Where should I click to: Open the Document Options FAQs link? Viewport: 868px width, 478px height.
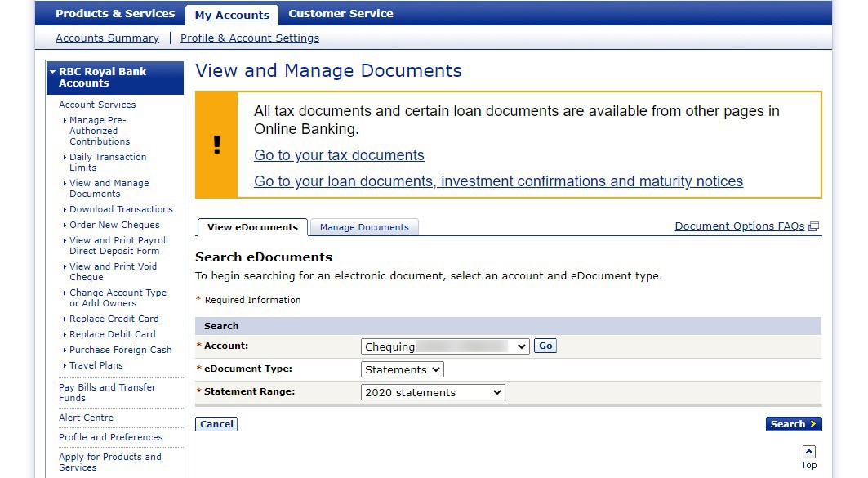pyautogui.click(x=740, y=226)
